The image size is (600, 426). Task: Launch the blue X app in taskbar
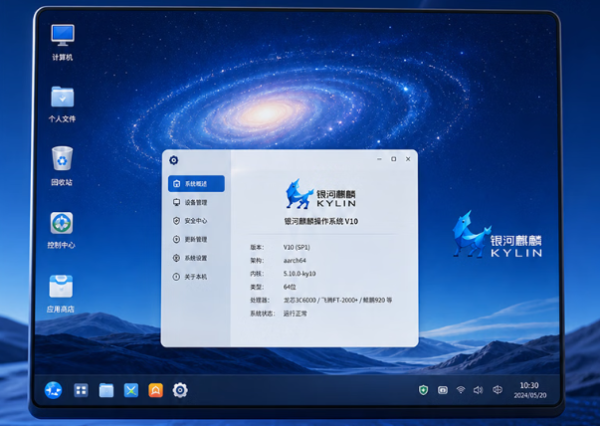(131, 390)
